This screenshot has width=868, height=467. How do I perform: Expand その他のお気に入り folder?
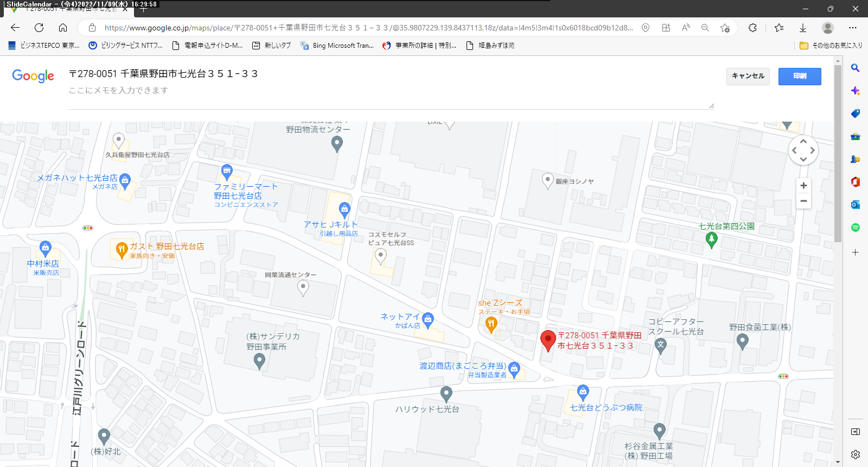tap(831, 46)
